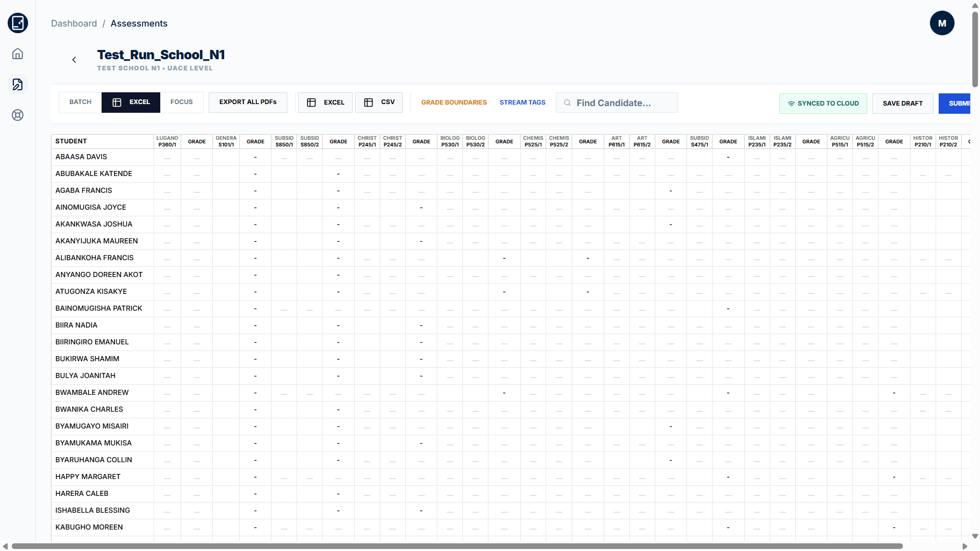
Task: Click the BIOLOG P530/1 column header
Action: coord(450,141)
